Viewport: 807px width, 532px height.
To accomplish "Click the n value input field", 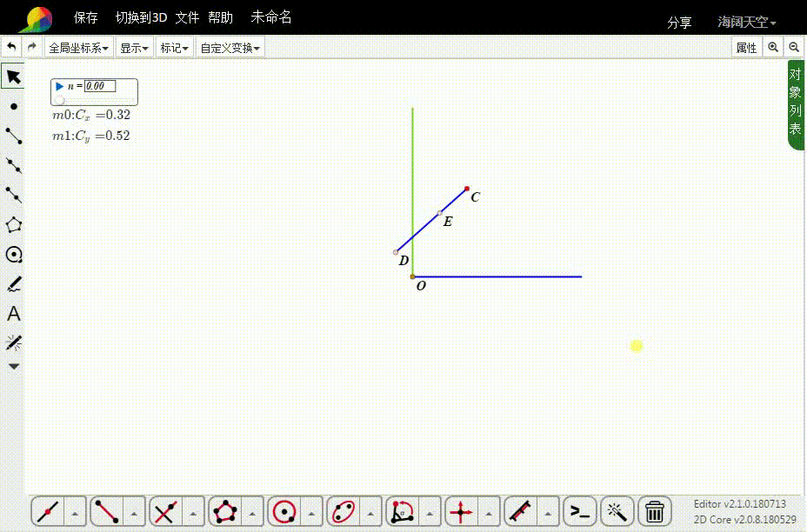I will (100, 86).
